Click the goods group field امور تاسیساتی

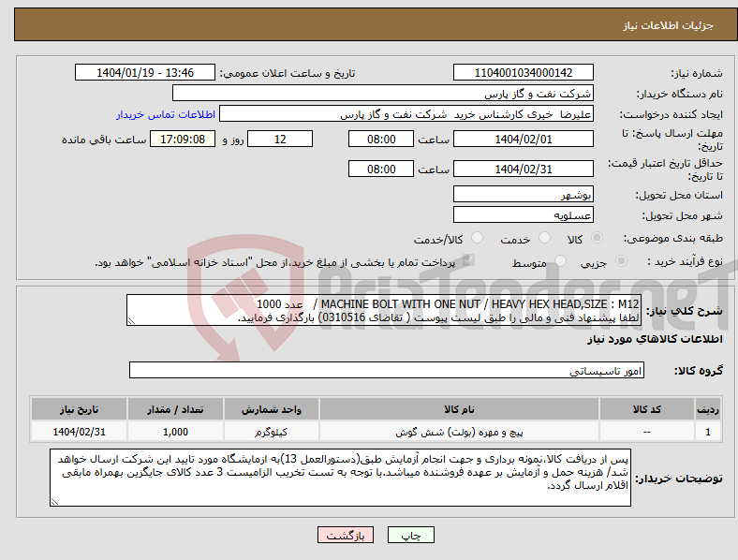click(x=387, y=370)
